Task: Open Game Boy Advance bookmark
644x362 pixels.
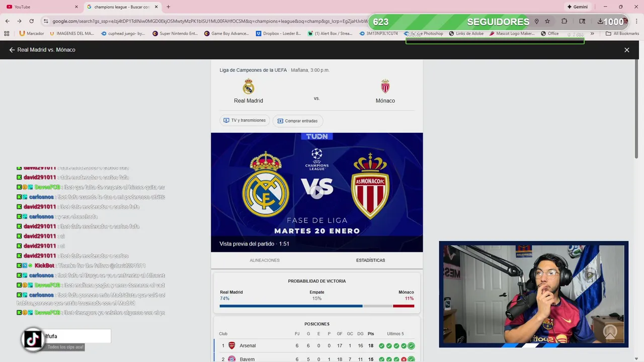Action: pos(226,34)
